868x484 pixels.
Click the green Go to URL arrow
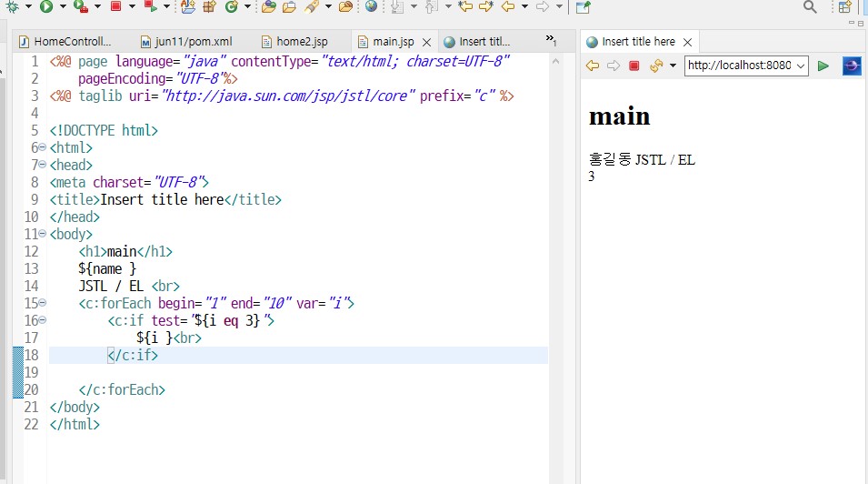click(823, 66)
